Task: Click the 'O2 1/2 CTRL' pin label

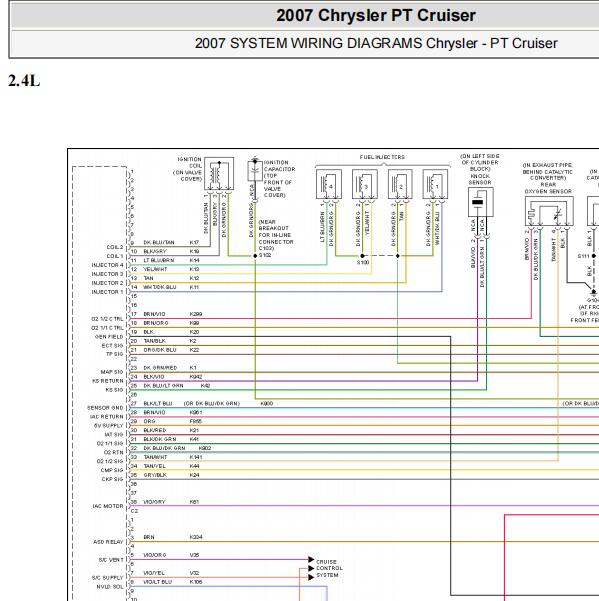Action: click(x=107, y=319)
